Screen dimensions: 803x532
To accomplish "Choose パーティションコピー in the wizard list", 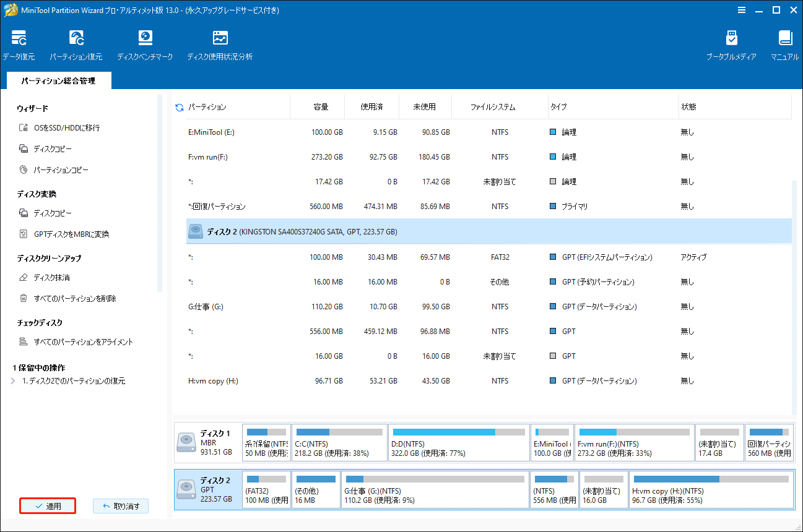I will [x=61, y=169].
